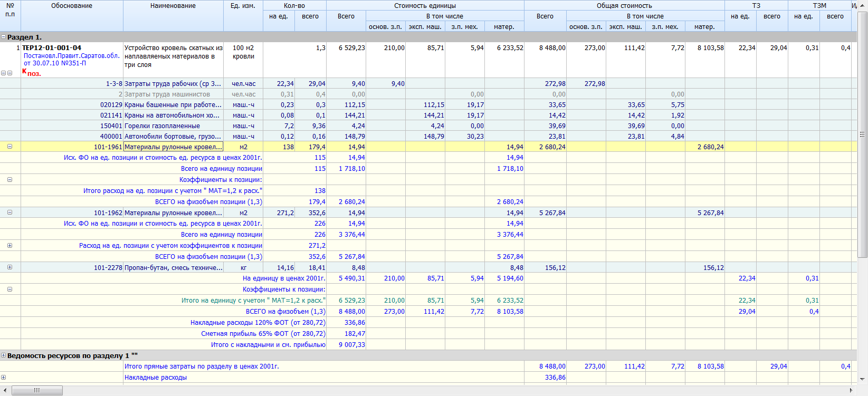Open Постановл.Правит.Саратов.обл. reference link
The width and height of the screenshot is (868, 396).
tap(71, 56)
